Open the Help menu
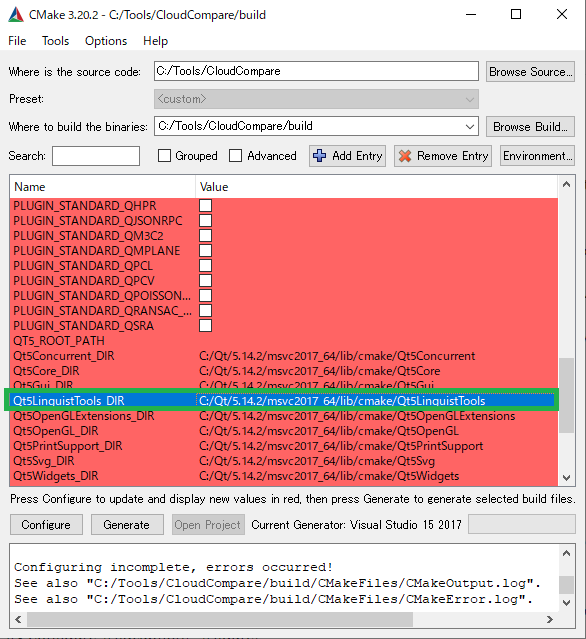Viewport: 586px width, 639px height. click(x=155, y=41)
